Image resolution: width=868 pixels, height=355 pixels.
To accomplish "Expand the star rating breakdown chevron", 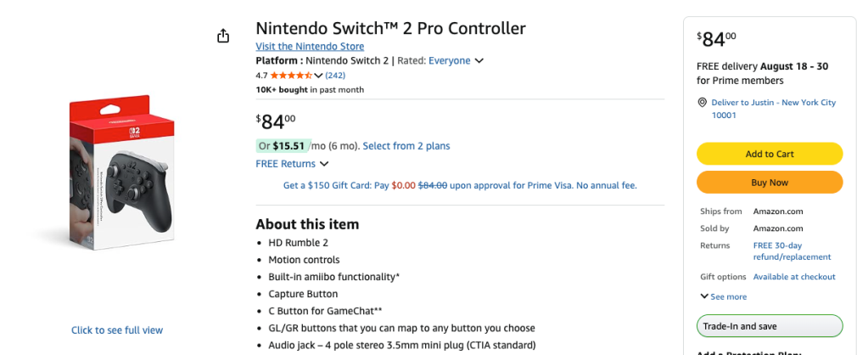I will (x=318, y=76).
